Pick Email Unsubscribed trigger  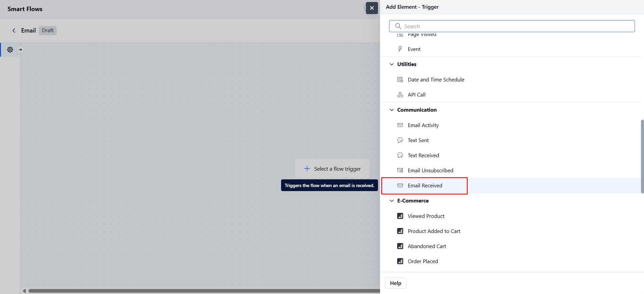(511, 170)
